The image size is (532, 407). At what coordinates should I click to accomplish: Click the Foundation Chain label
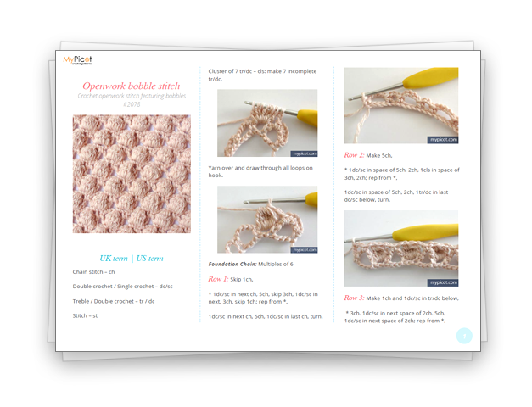pyautogui.click(x=232, y=264)
